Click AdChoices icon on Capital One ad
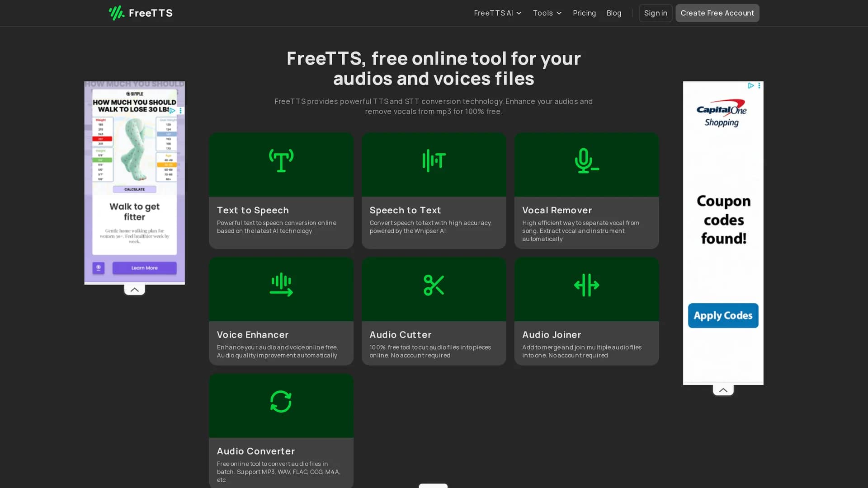 (x=750, y=85)
